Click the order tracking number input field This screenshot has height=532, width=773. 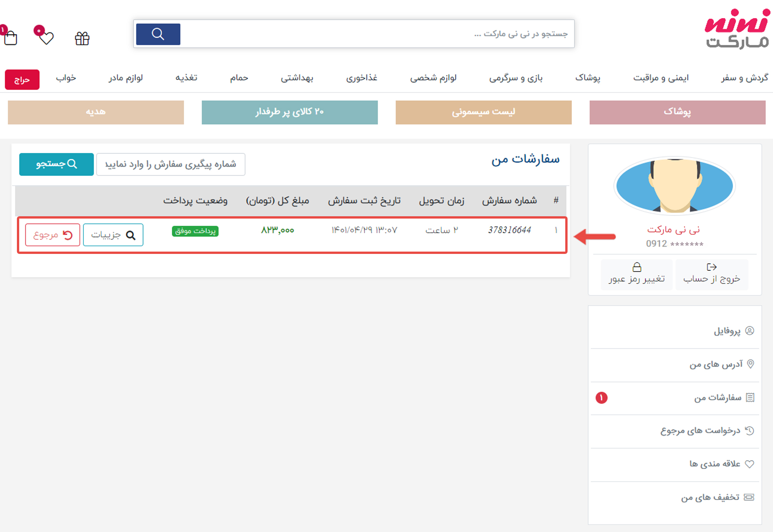170,164
